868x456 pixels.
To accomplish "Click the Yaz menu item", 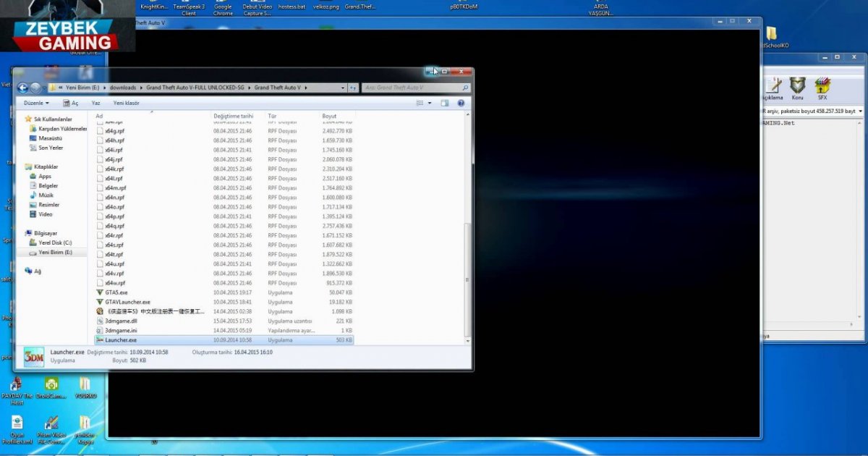I will 95,103.
